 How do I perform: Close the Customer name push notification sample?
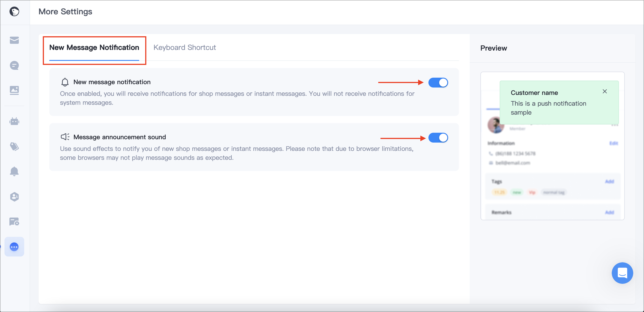pos(605,91)
